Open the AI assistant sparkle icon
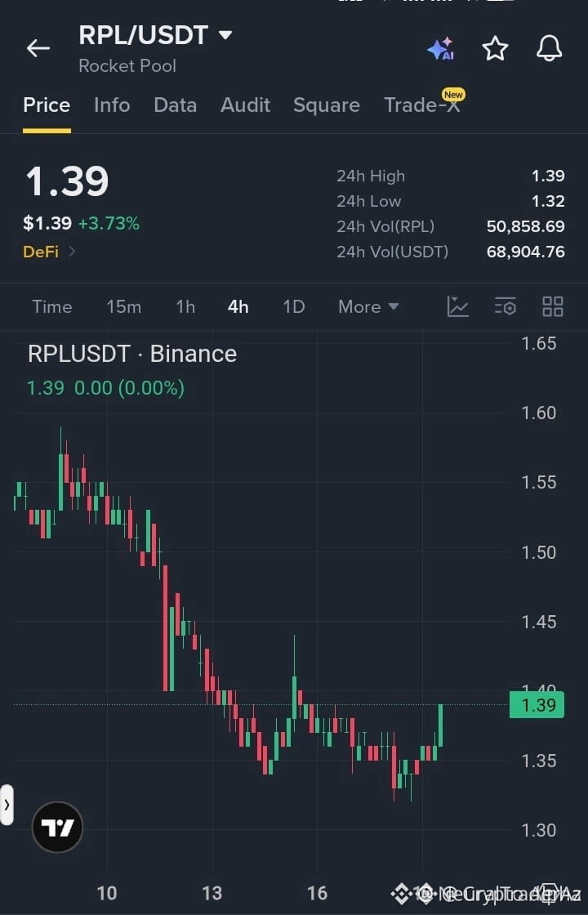Screen dimensions: 588x915 [x=441, y=49]
